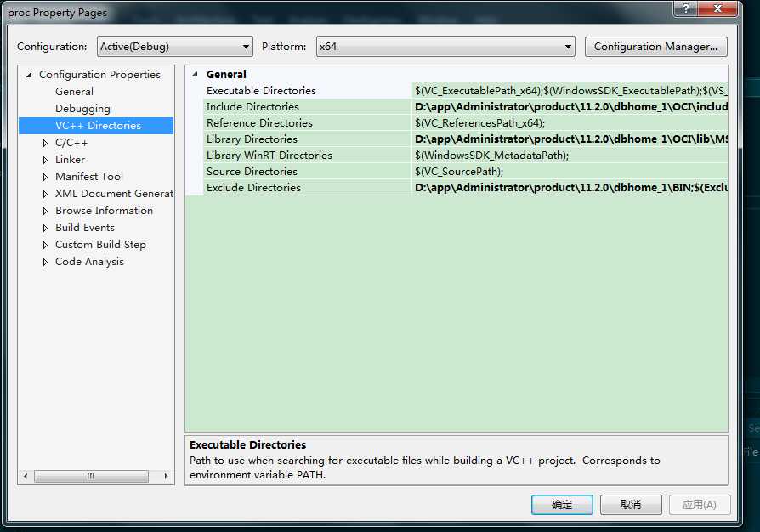Expand the Linker node arrow
Image resolution: width=760 pixels, height=532 pixels.
(45, 160)
